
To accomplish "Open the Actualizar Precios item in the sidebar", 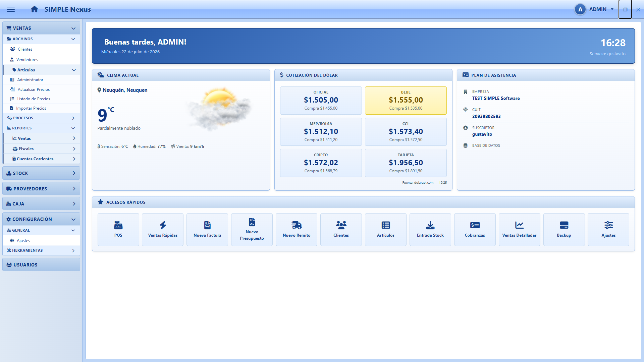I will tap(41, 89).
